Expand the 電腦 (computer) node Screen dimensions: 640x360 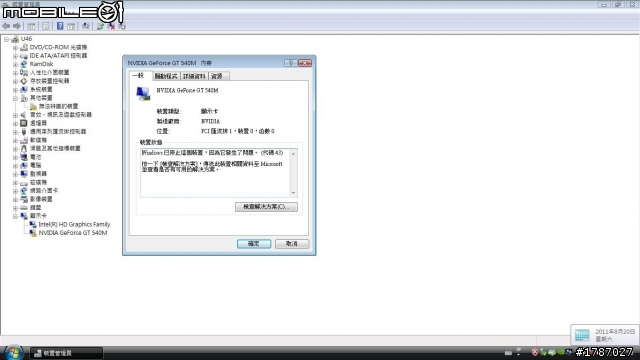15,166
